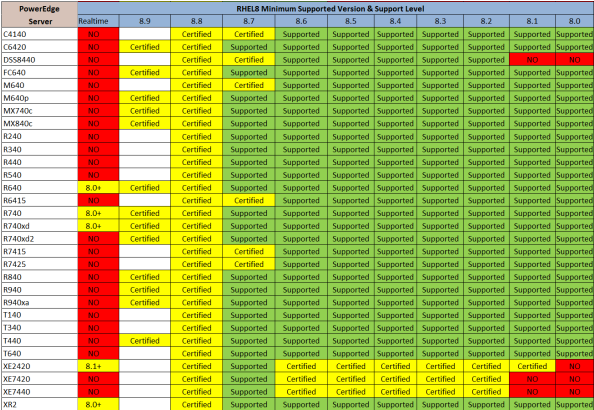Select the 8.3 Certified cell for XE7440

coord(440,392)
